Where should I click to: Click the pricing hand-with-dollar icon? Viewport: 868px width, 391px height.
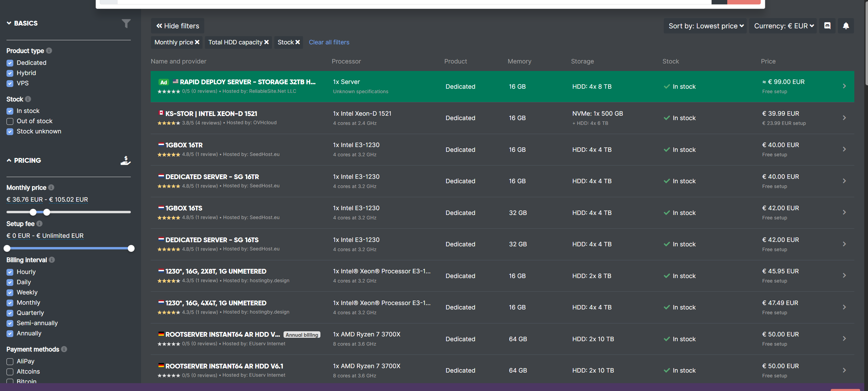[126, 160]
